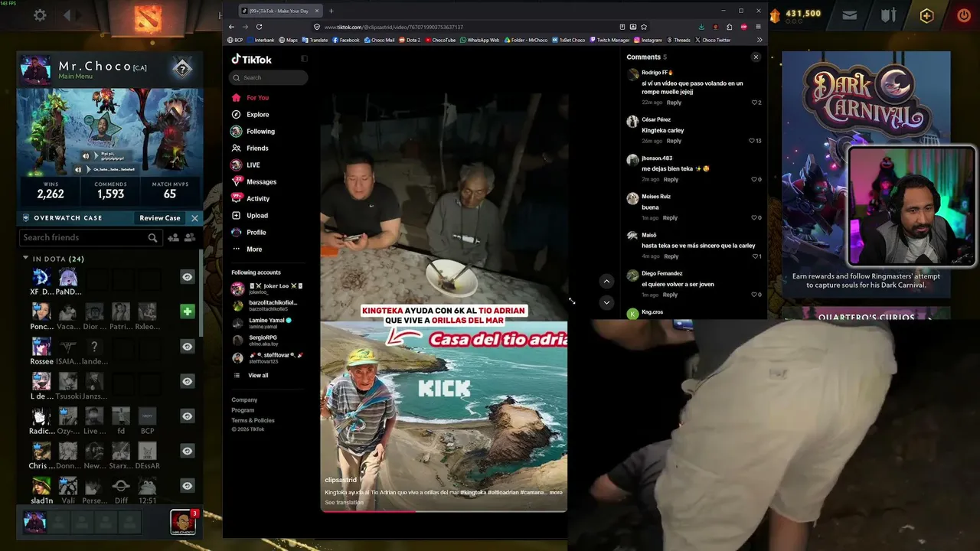Open the Dota Plus gold badge
Screen dimensions: 980x551
[926, 15]
